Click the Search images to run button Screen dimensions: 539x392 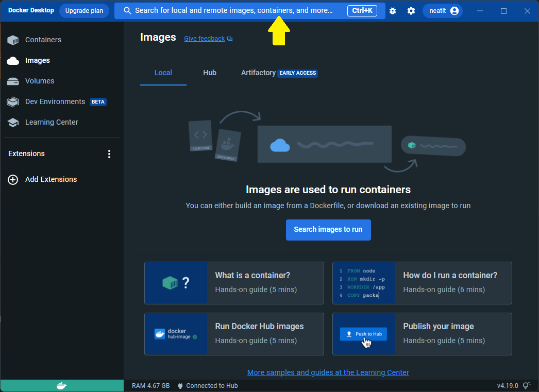328,230
